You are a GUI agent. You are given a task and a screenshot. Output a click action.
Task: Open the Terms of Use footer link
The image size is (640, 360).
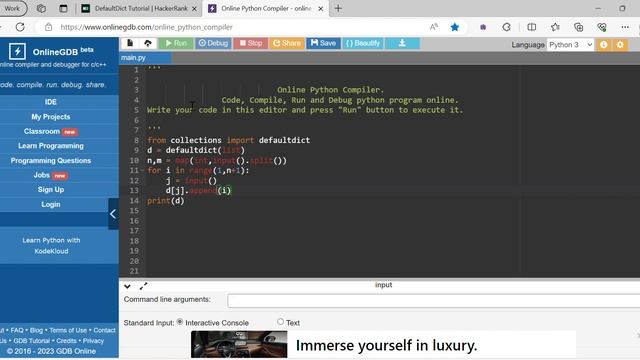(68, 330)
